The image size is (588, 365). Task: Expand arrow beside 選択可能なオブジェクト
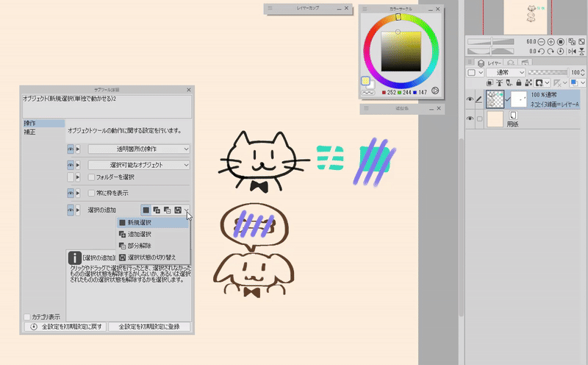point(78,165)
